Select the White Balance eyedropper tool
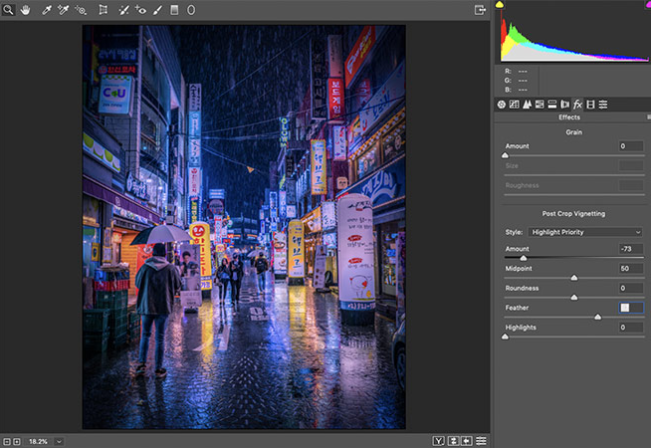 [x=46, y=10]
